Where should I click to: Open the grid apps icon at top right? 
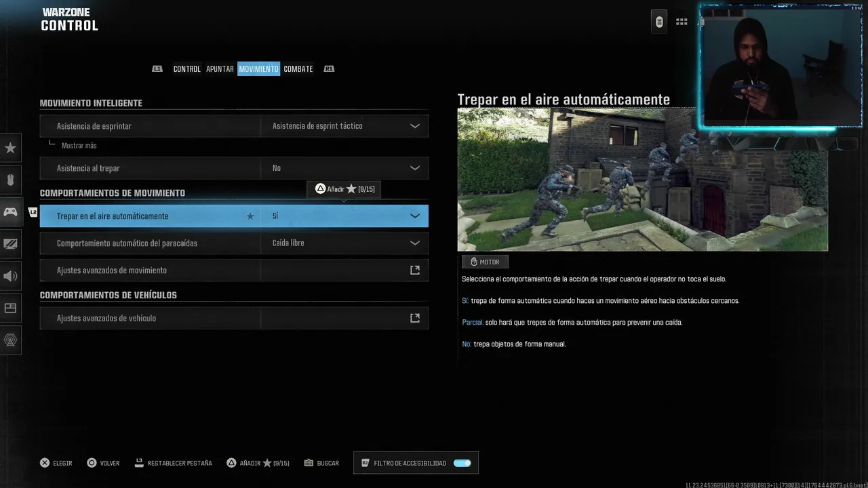pos(682,22)
